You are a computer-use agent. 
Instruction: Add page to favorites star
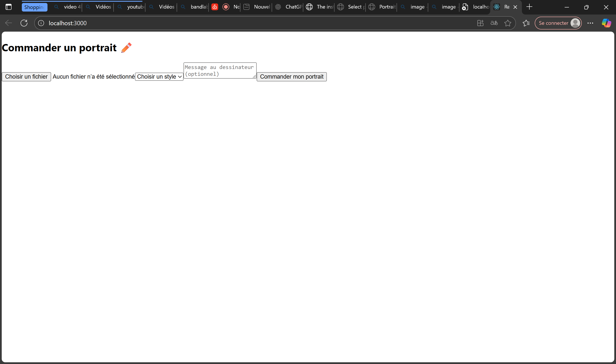[x=508, y=23]
